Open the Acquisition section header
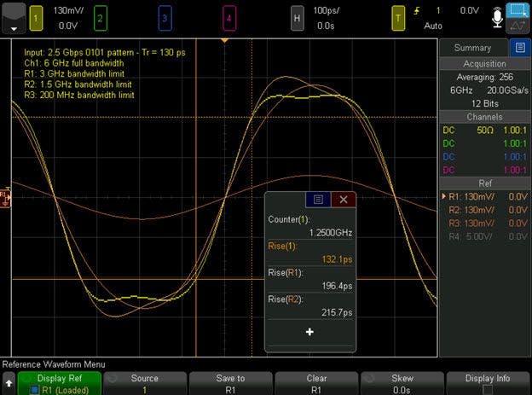Image resolution: width=532 pixels, height=395 pixels. click(485, 64)
